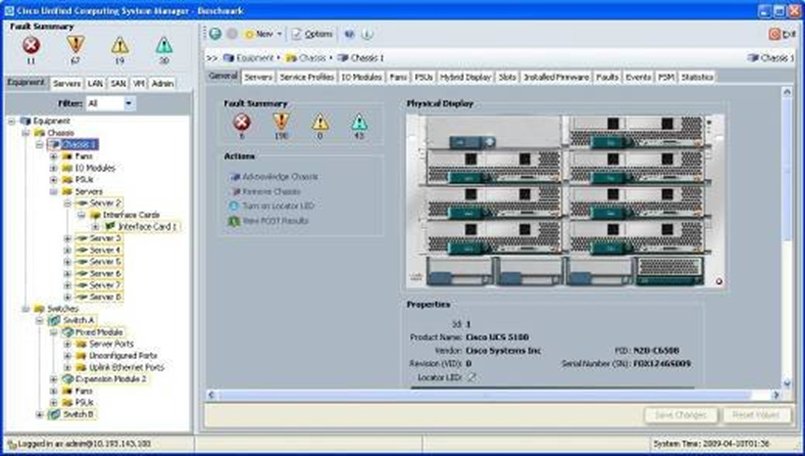Image resolution: width=805 pixels, height=456 pixels.
Task: Collapse the Chassis 1 tree node
Action: [39, 145]
